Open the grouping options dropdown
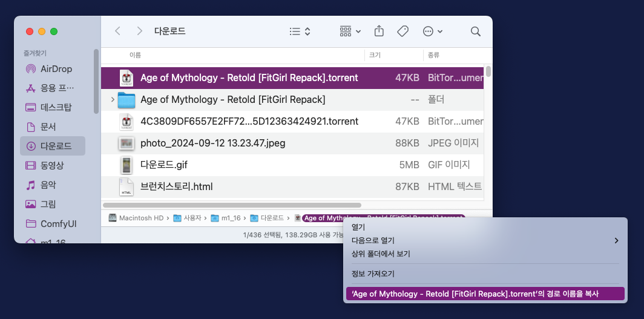The image size is (644, 319). 350,31
